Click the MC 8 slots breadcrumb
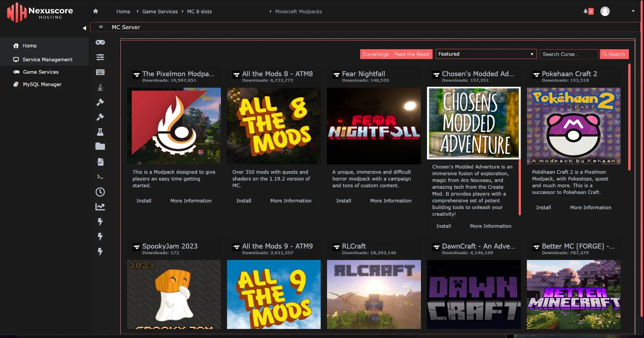The height and width of the screenshot is (338, 644). tap(199, 11)
